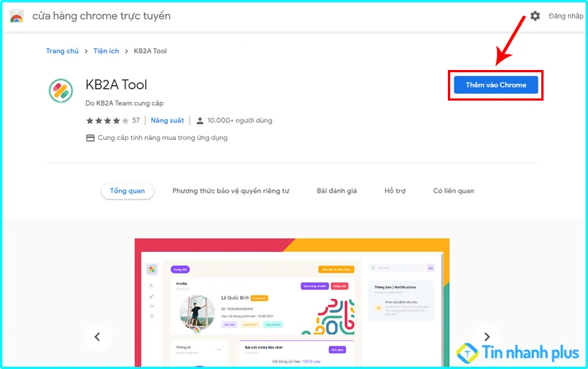This screenshot has width=588, height=369.
Task: Click the Chrome Web Store rainbow logo
Action: pyautogui.click(x=16, y=16)
